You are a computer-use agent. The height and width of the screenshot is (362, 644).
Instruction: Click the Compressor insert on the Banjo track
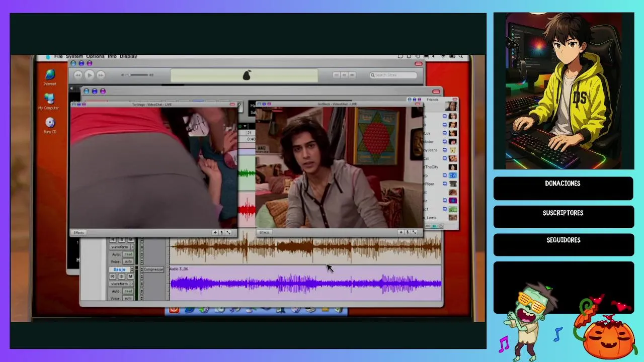click(x=153, y=269)
